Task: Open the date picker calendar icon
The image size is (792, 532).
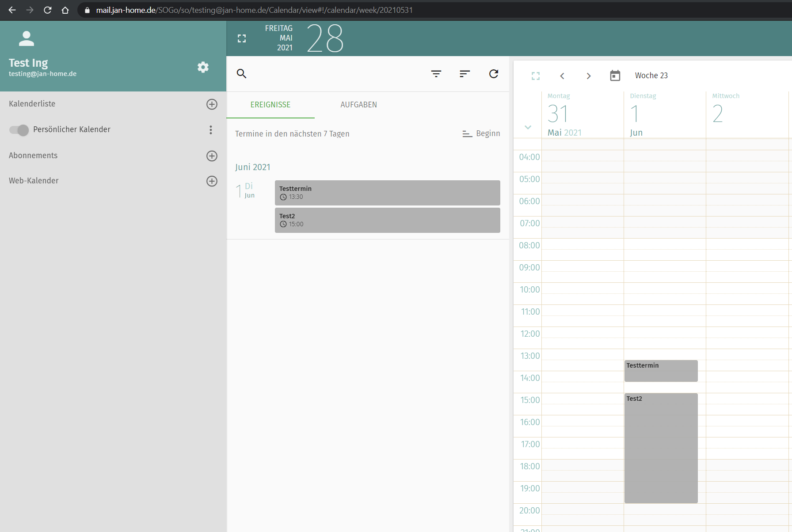Action: tap(615, 76)
